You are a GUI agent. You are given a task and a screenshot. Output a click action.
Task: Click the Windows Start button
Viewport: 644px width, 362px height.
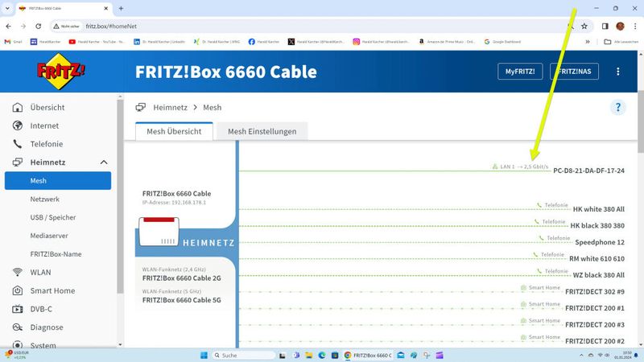coord(204,356)
